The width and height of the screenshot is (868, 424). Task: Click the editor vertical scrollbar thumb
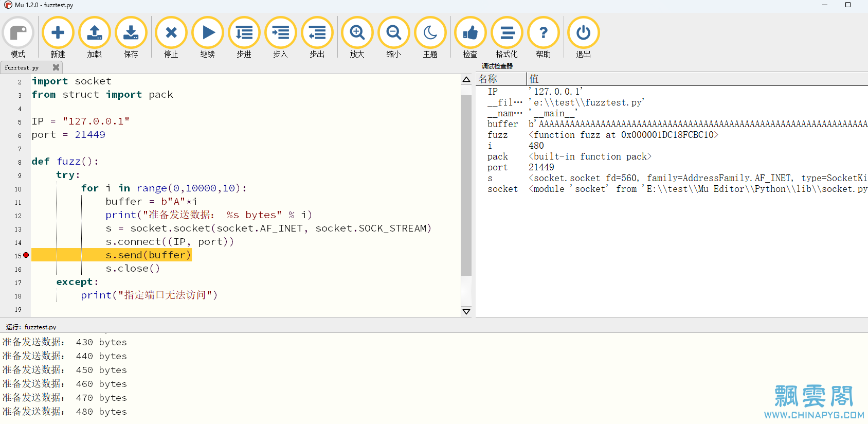click(x=466, y=185)
